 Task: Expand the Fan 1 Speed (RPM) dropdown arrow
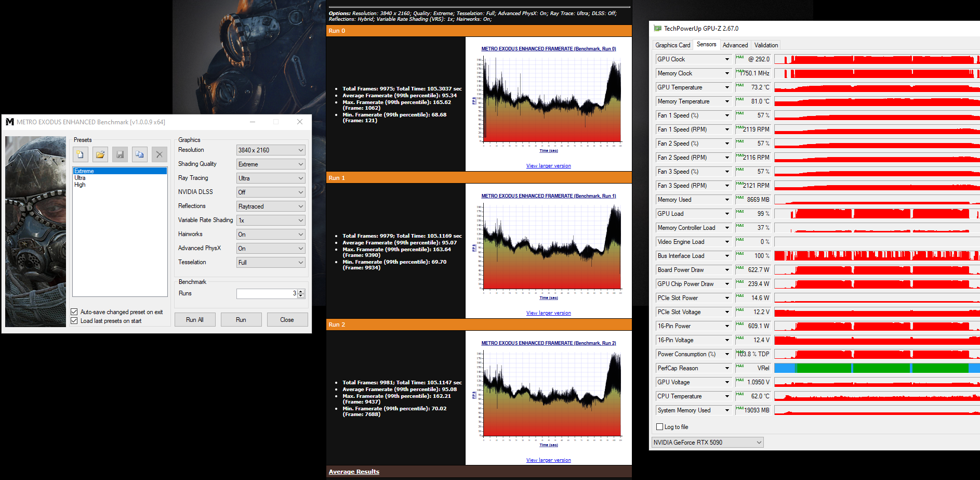(x=727, y=129)
